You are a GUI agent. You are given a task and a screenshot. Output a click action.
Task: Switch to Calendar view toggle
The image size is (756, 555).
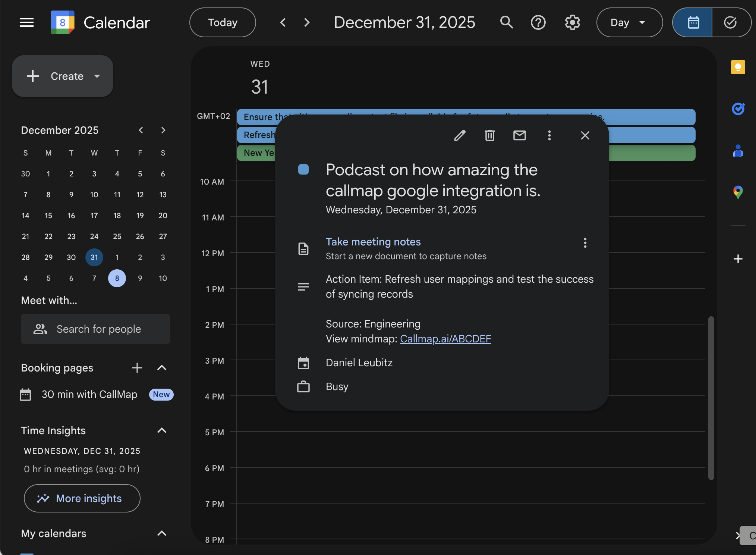(x=693, y=22)
